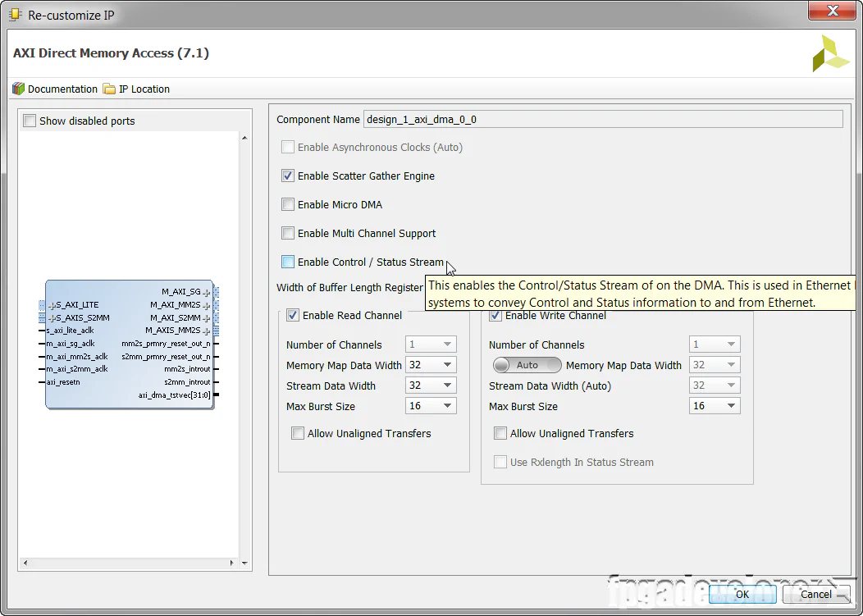
Task: Toggle the Auto switch for write data width
Action: (527, 365)
